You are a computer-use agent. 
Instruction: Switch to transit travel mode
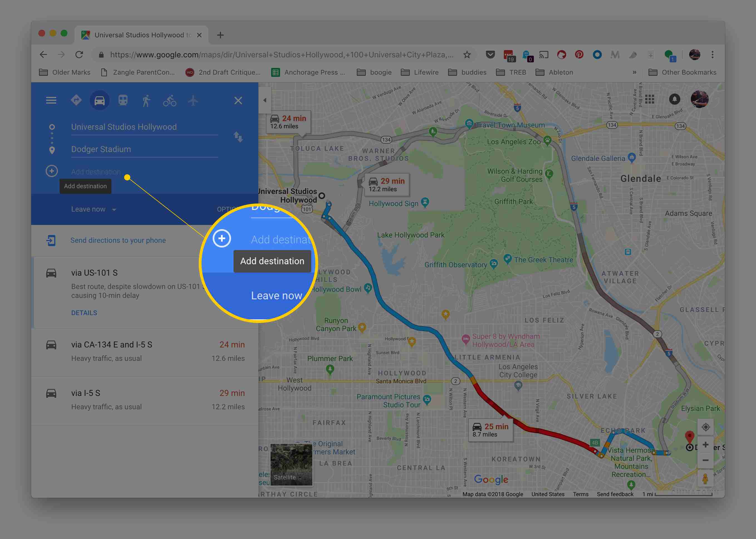click(x=123, y=100)
